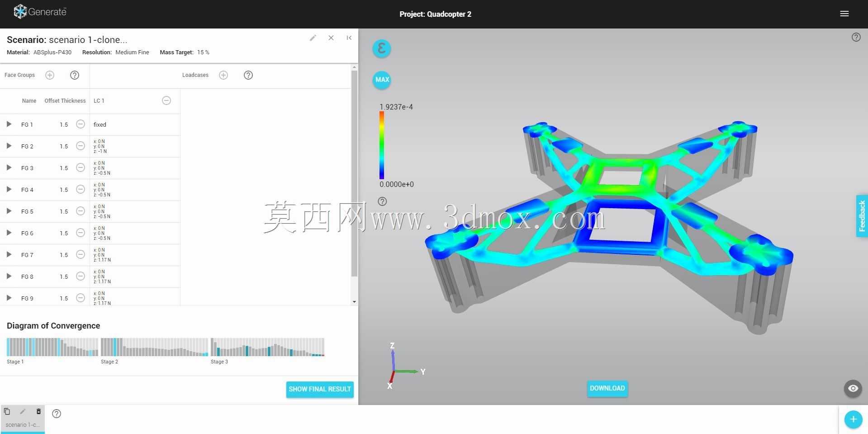Clone the scenario with the copy icon
The image size is (868, 434).
coord(7,411)
